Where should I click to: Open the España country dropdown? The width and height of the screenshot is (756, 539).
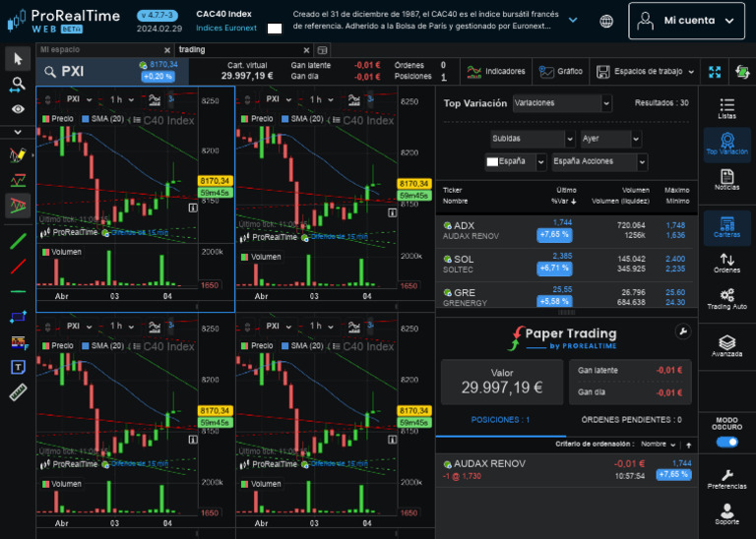[x=515, y=161]
